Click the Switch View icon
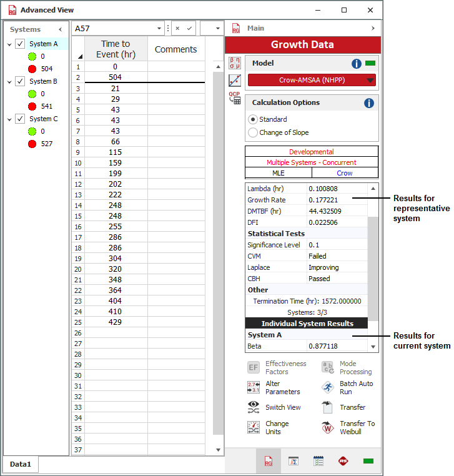The width and height of the screenshot is (454, 476). coord(254,407)
